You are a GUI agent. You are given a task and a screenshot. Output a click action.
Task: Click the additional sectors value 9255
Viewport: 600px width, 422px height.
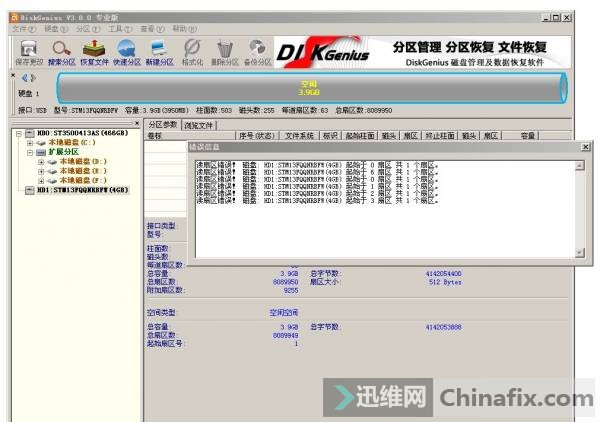(291, 291)
